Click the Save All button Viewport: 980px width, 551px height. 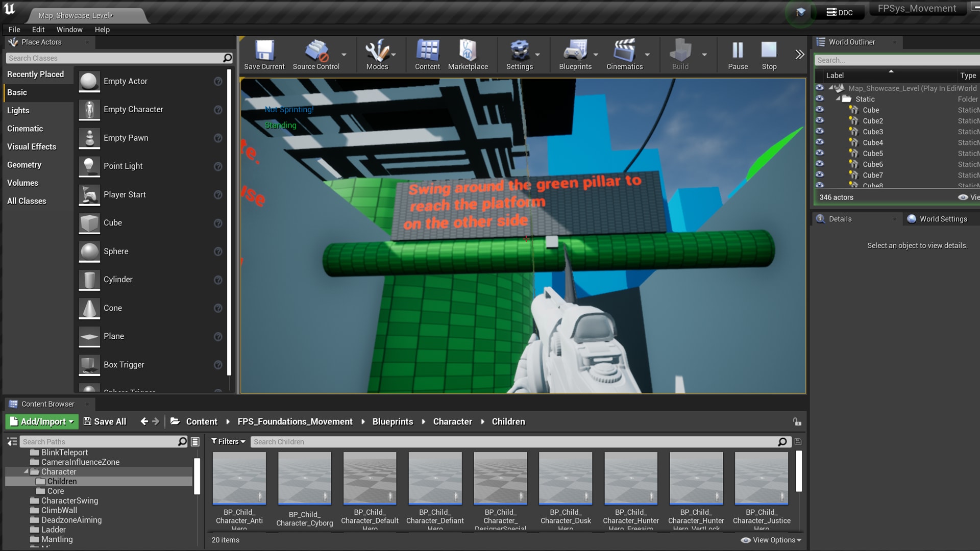(105, 421)
